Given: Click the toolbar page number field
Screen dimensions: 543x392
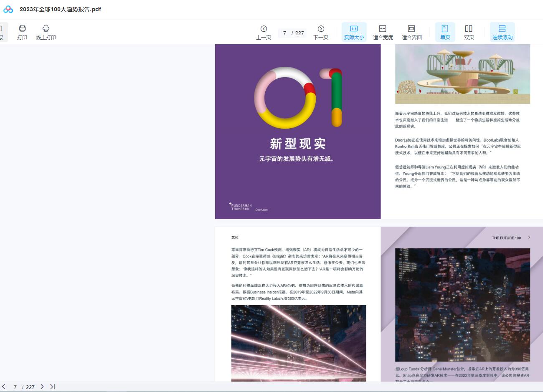Looking at the screenshot, I should click(285, 33).
